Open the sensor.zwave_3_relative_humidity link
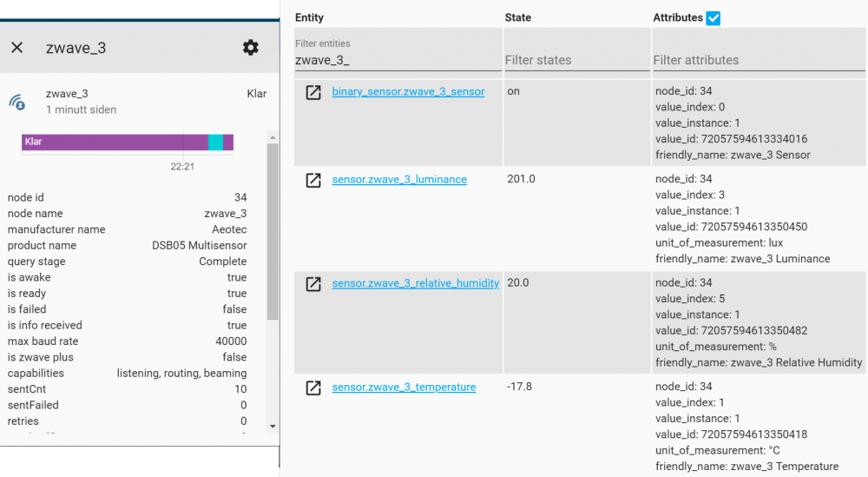This screenshot has width=868, height=477. (x=415, y=282)
